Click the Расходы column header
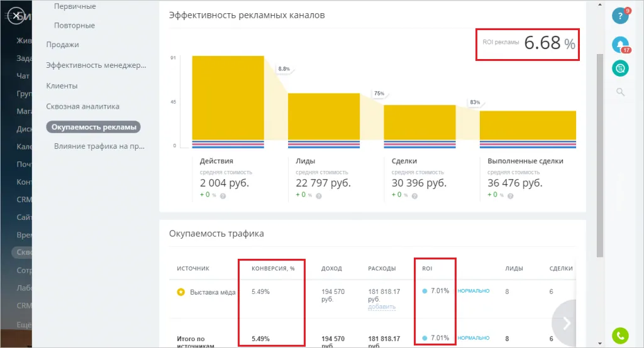Image resolution: width=644 pixels, height=348 pixels. coord(382,268)
